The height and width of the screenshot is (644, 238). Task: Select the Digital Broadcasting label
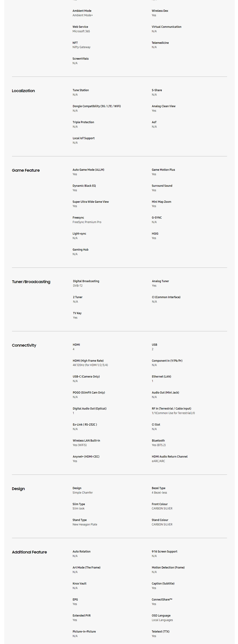pos(86,281)
